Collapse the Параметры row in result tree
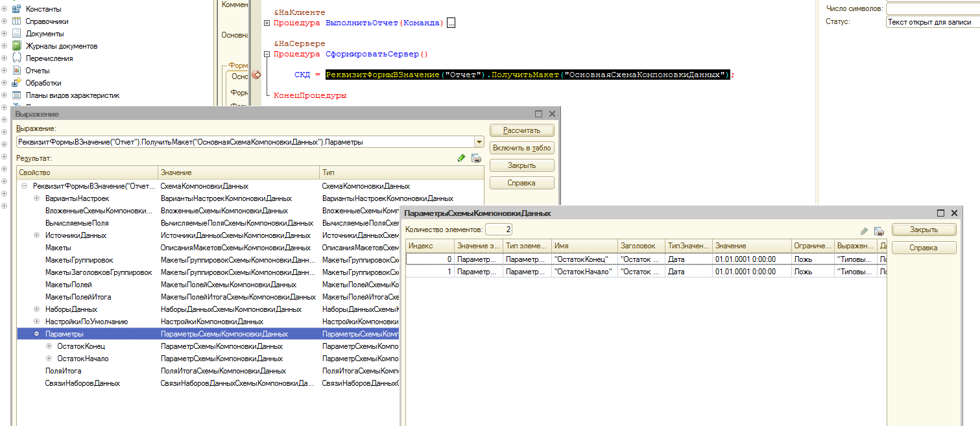This screenshot has height=426, width=980. coord(37,334)
